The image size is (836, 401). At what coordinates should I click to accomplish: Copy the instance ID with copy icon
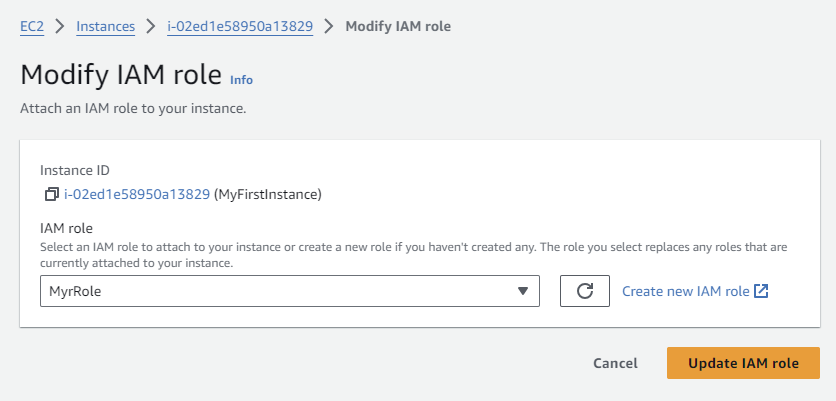(51, 195)
